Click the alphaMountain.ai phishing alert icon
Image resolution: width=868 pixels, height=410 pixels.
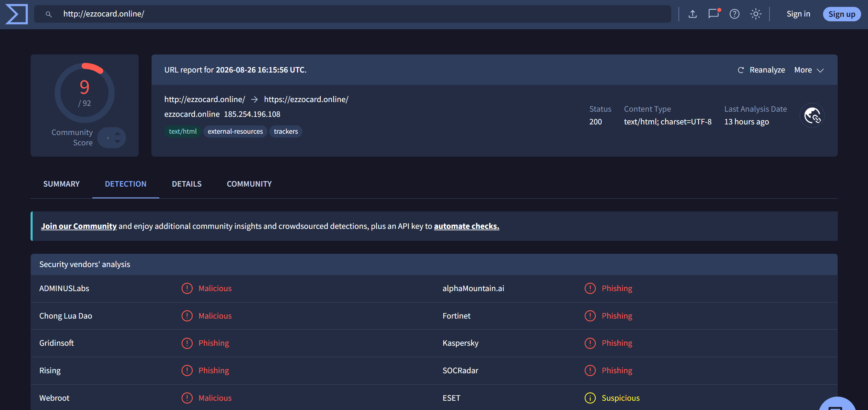click(x=590, y=288)
